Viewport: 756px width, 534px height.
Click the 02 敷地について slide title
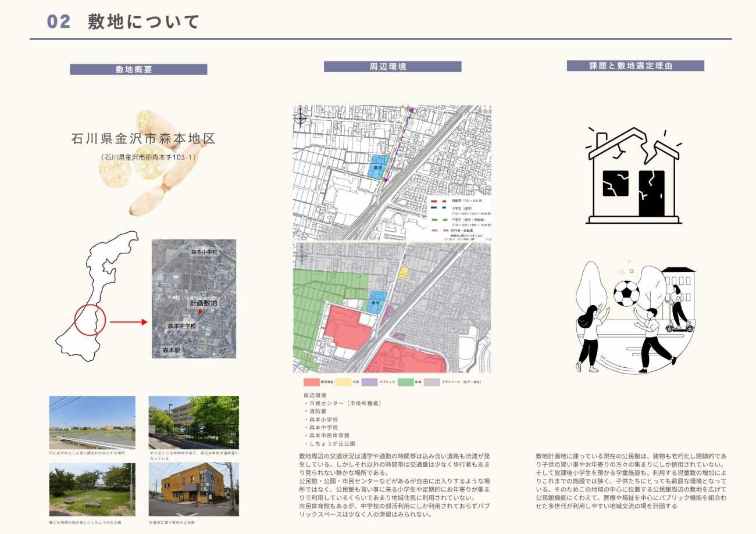123,21
